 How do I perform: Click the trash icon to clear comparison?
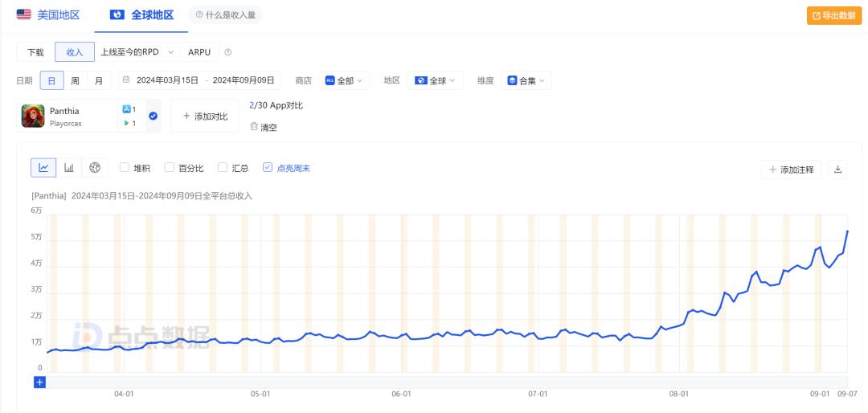pyautogui.click(x=253, y=126)
